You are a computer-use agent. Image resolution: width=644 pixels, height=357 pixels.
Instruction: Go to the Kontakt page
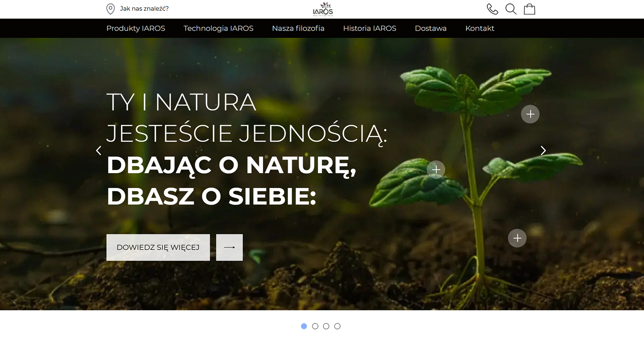(x=480, y=28)
